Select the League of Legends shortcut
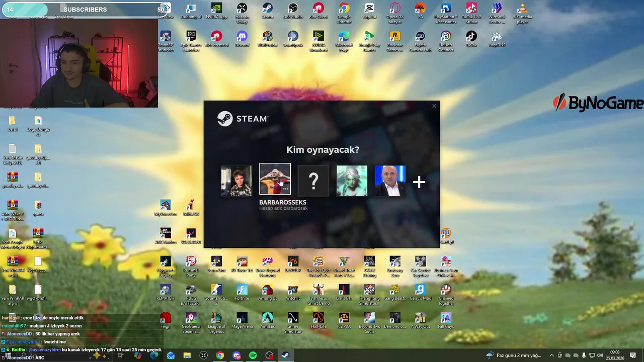The width and height of the screenshot is (644, 362). 216,323
